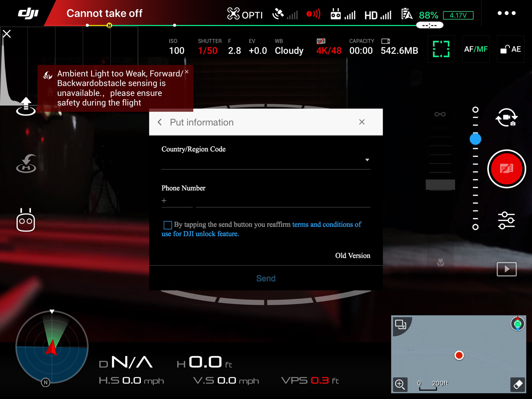Dismiss the Ambient Light warning
Image resolution: width=532 pixels, height=399 pixels.
click(187, 72)
